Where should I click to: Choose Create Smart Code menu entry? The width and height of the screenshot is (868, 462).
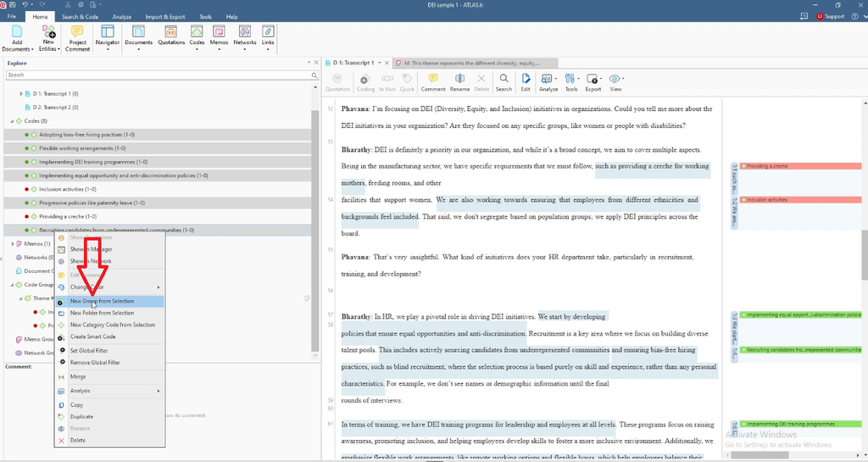pos(109,337)
